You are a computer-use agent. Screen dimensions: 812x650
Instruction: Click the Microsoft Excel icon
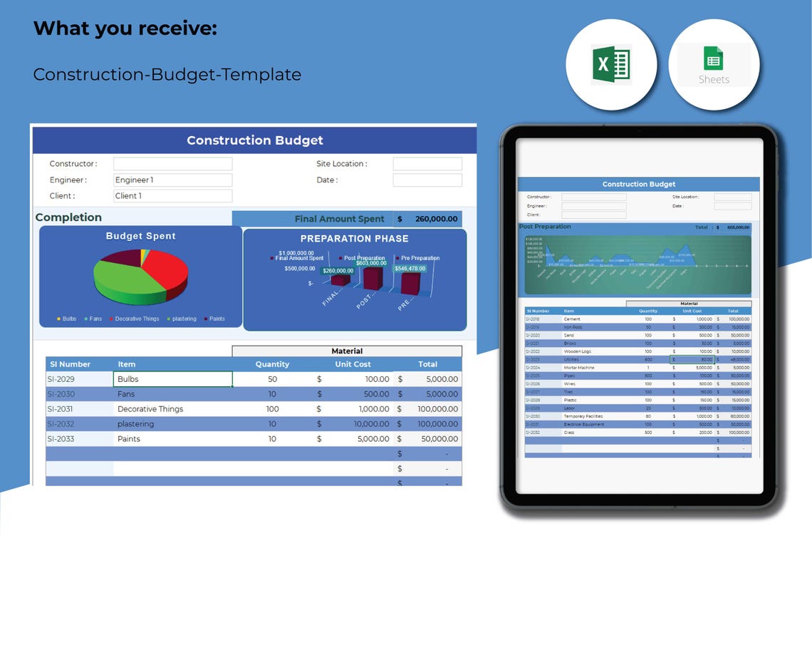611,64
